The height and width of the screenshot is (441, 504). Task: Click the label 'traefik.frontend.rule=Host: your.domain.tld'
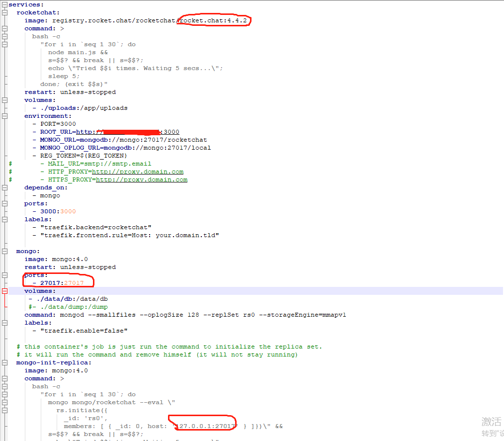pos(130,235)
